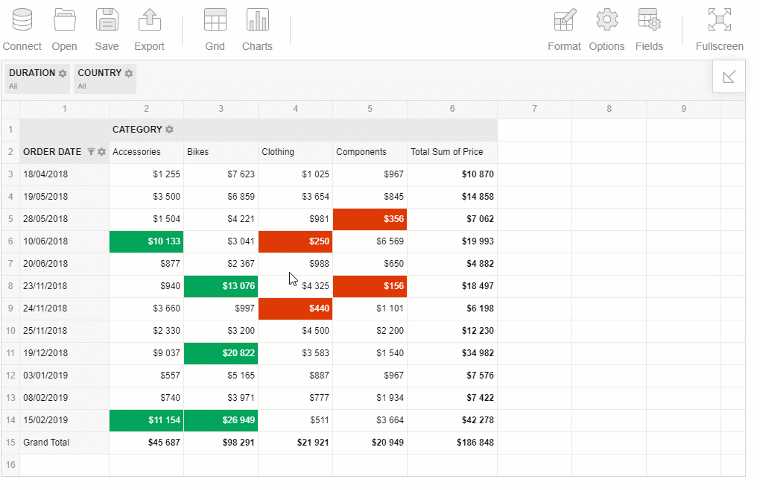
Task: Open COUNTRY filter settings gear
Action: [x=128, y=73]
